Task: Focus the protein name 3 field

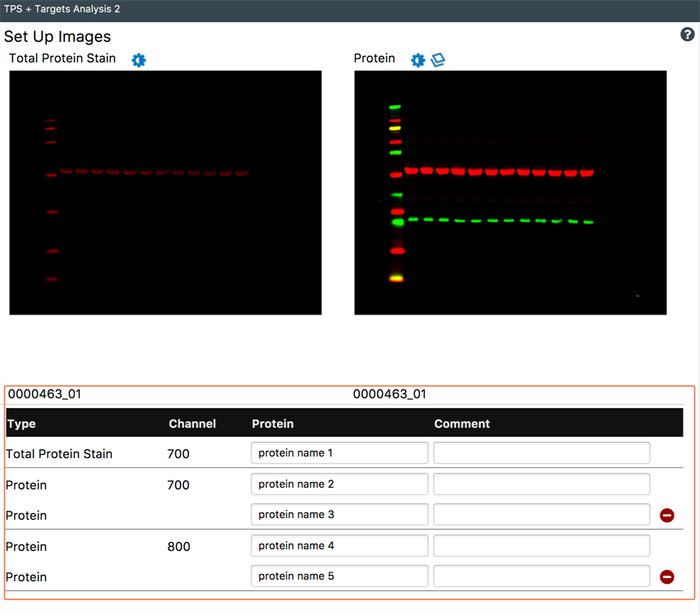Action: point(339,515)
